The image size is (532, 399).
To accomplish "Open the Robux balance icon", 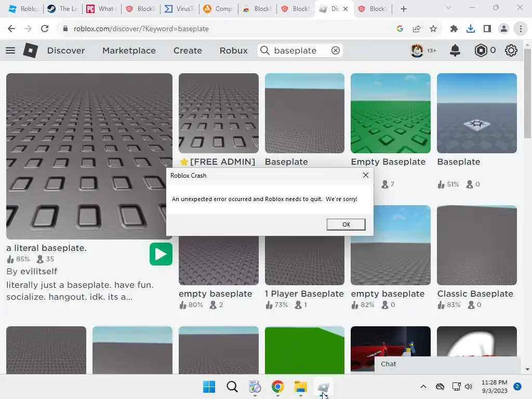I will click(481, 50).
